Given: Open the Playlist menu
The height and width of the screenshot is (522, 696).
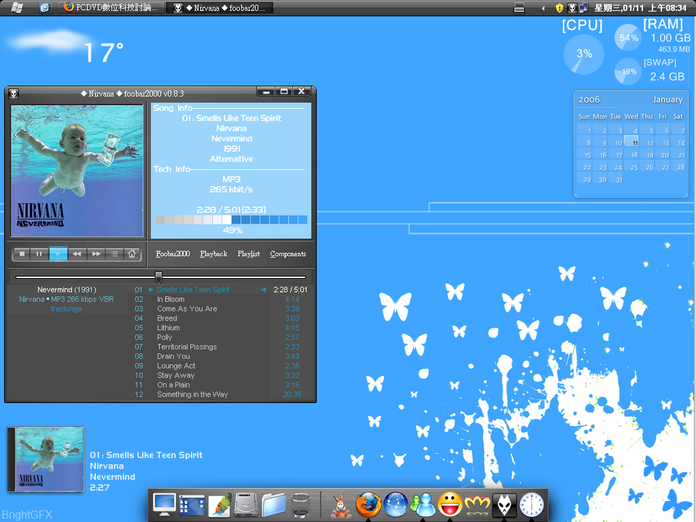Looking at the screenshot, I should pos(249,254).
